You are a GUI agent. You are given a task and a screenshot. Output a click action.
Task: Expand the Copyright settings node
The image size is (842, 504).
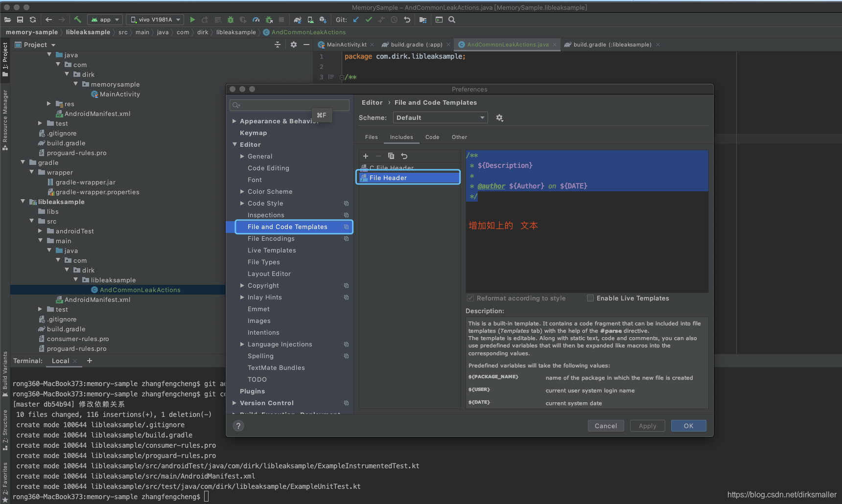(242, 285)
